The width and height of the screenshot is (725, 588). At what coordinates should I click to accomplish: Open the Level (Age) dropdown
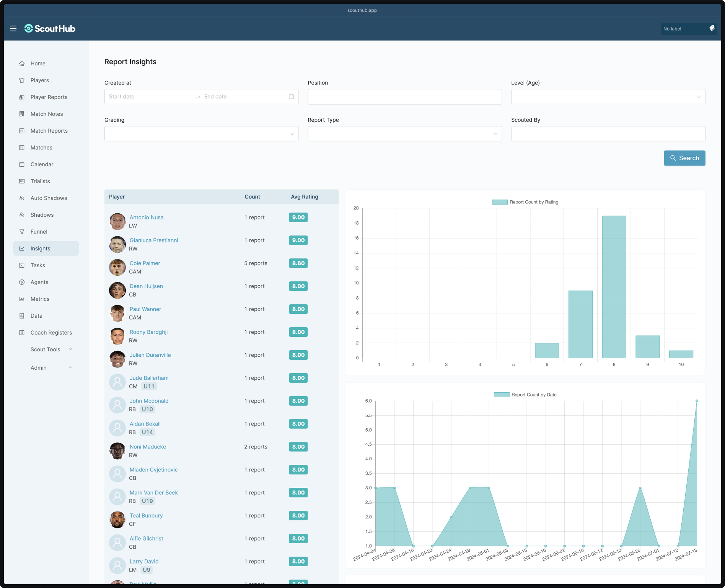[x=608, y=97]
